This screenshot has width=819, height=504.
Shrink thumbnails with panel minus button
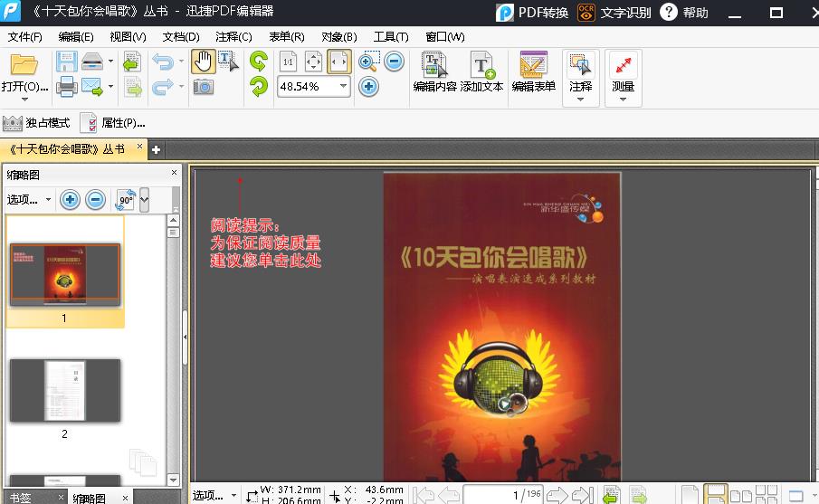pos(95,199)
